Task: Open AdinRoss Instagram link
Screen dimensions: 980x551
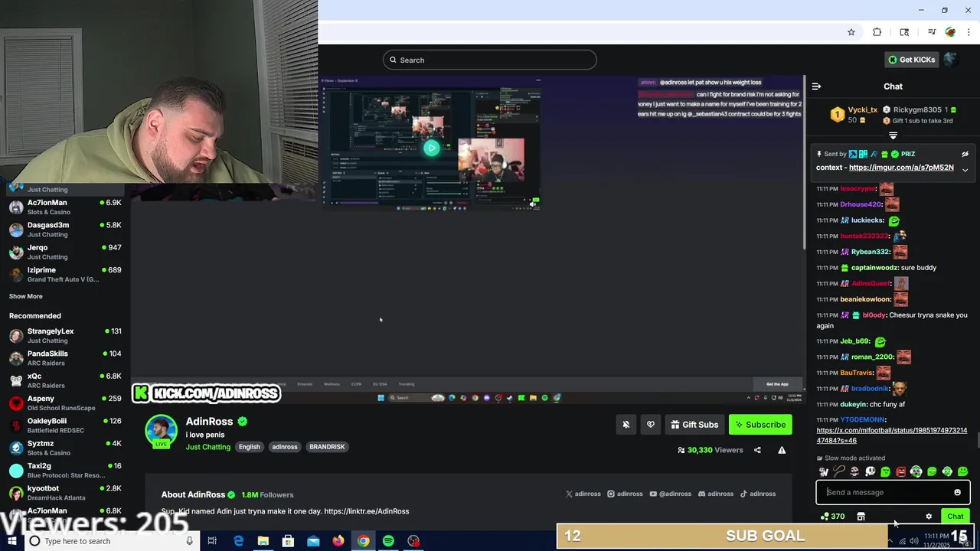Action: click(x=625, y=494)
